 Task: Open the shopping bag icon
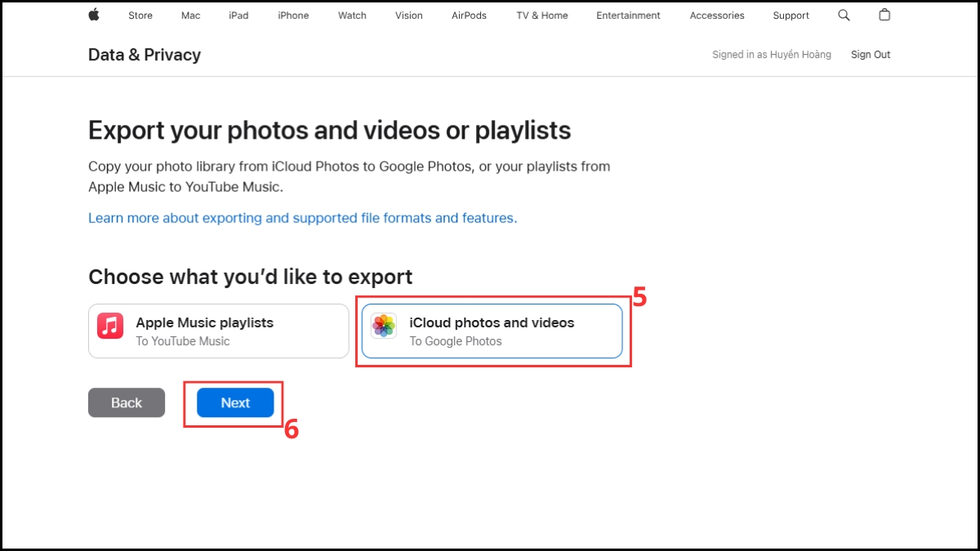pos(884,15)
